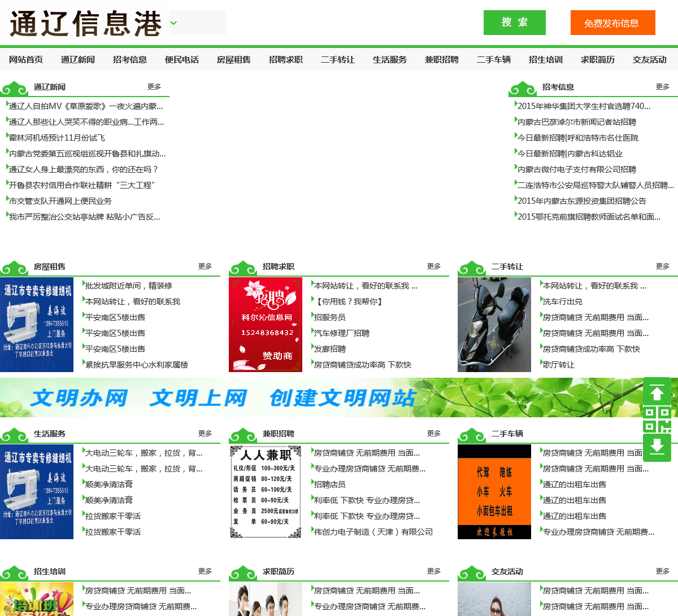Open 招考信息 in navigation bar

[x=130, y=59]
